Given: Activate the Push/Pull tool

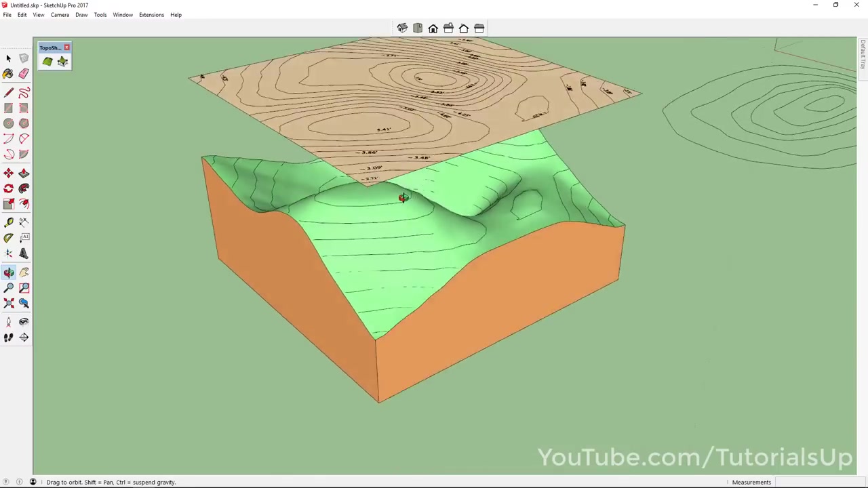Looking at the screenshot, I should click(x=24, y=173).
